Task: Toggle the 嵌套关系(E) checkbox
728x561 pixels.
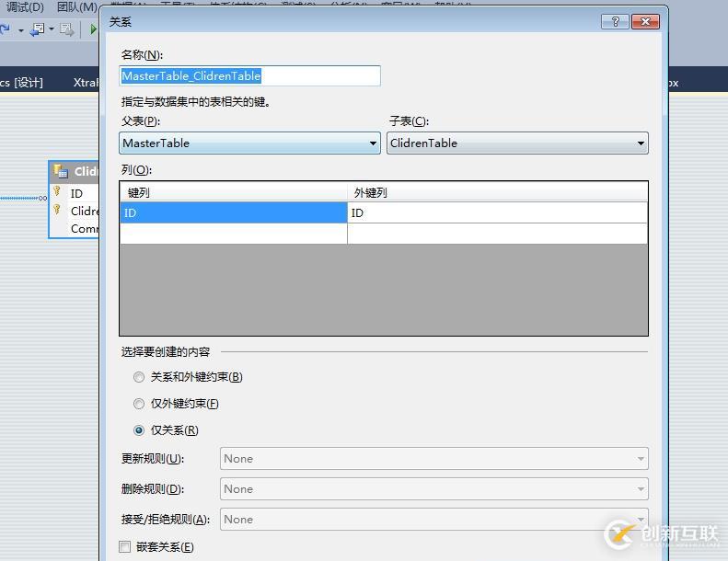Action: [x=125, y=546]
